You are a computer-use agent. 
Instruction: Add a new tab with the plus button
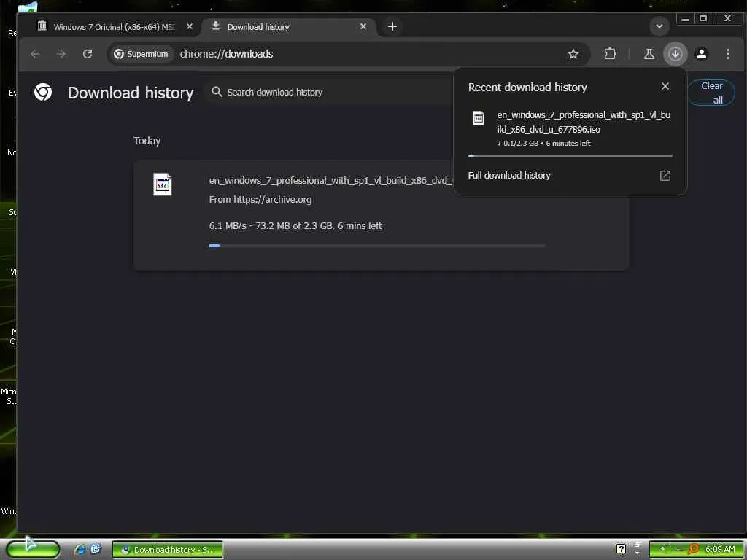coord(392,26)
